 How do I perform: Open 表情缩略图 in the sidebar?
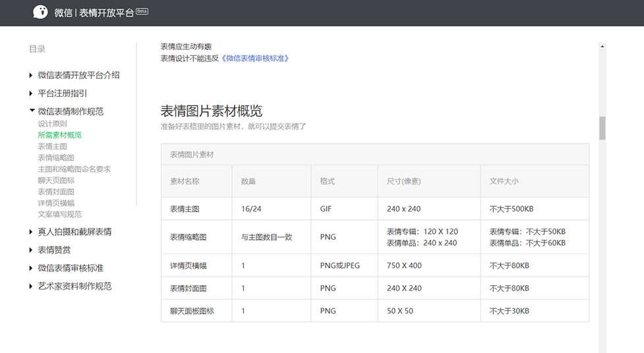coord(56,158)
